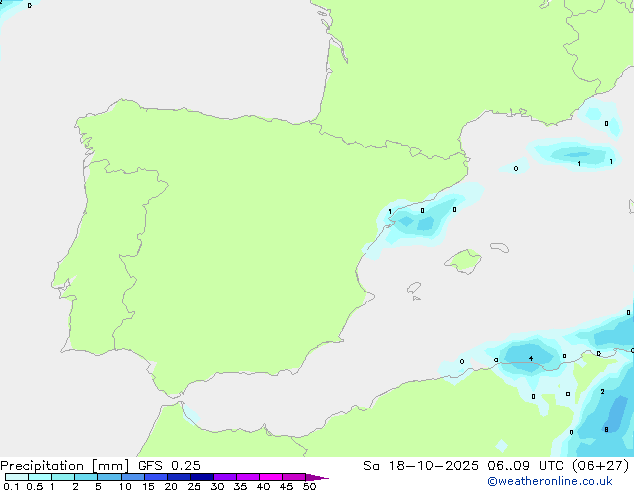Screen dimensions: 634x490
Task: Click the 30–35 mm purple legend swatch
Action: pos(225,477)
